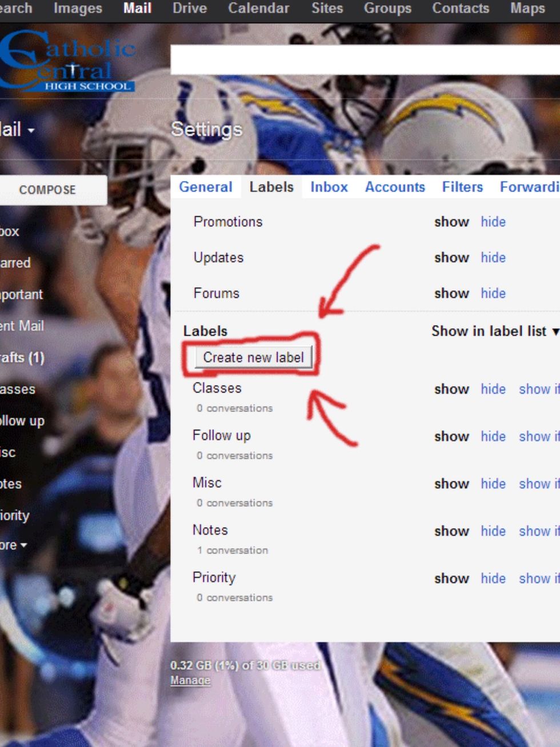The image size is (560, 747).
Task: Hide the Classes label
Action: [x=493, y=389]
